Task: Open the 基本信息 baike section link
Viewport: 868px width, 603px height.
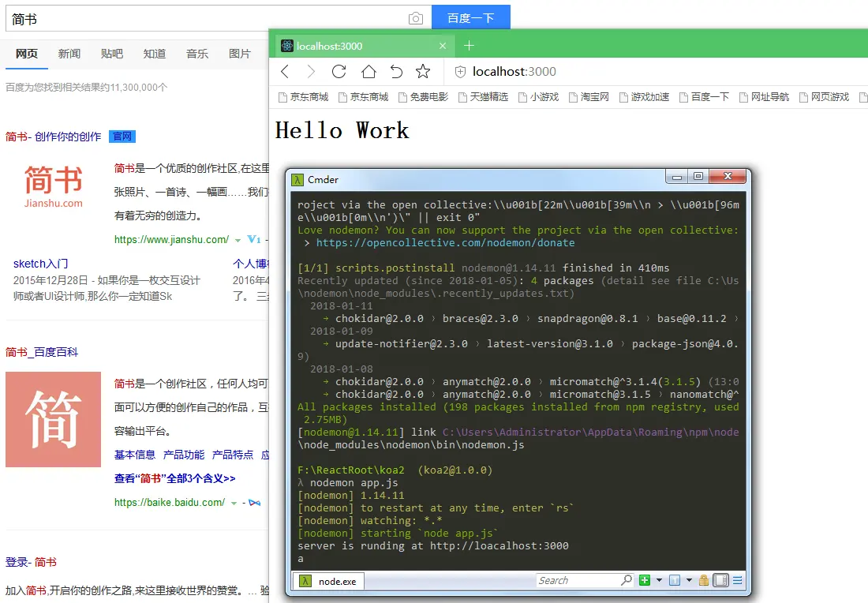Action: coord(134,455)
